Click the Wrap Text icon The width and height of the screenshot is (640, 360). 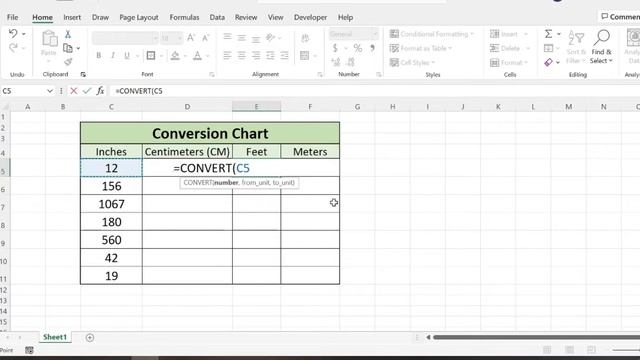pyautogui.click(x=305, y=38)
